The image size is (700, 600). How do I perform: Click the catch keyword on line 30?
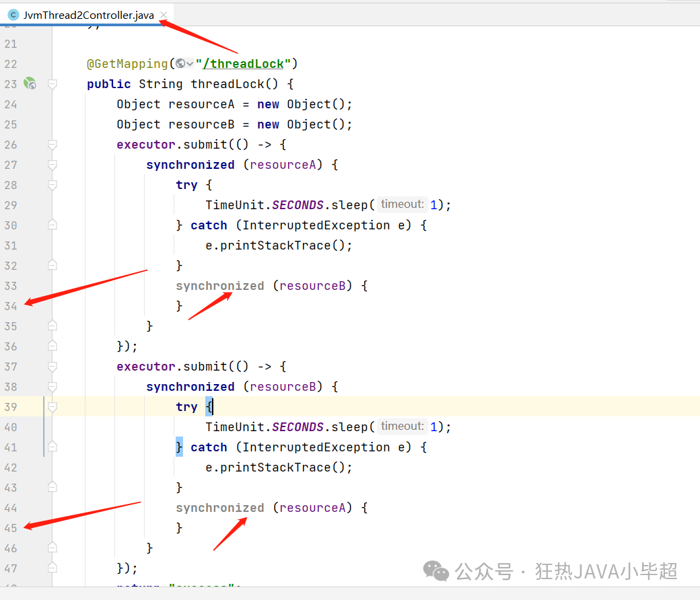tap(209, 225)
